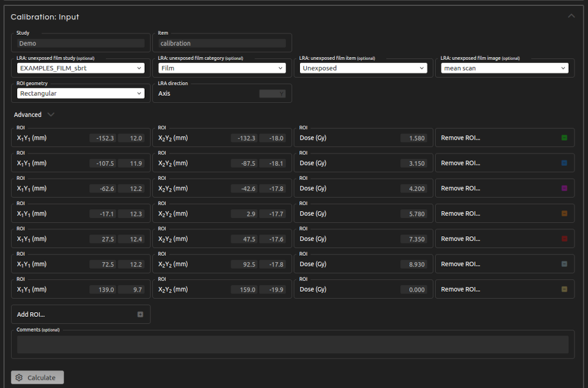
Task: Edit the Dose field showing 4.200
Action: pos(414,189)
